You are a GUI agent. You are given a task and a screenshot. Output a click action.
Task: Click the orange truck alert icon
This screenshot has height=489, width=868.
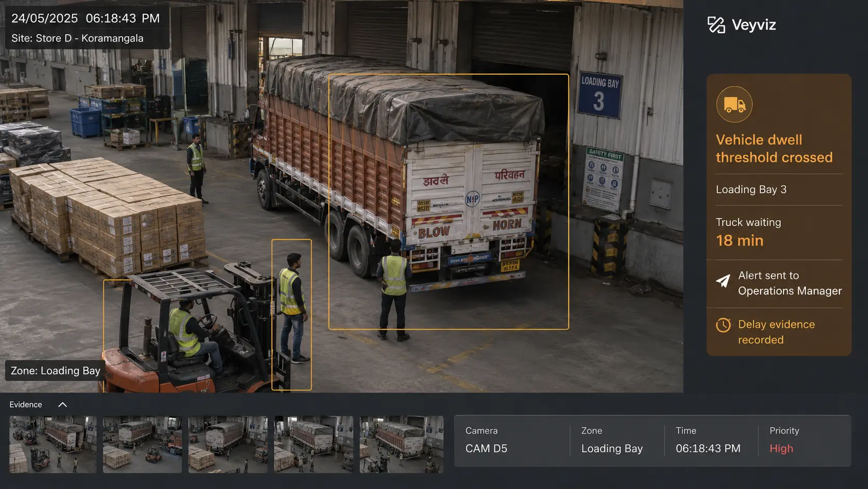tap(734, 104)
